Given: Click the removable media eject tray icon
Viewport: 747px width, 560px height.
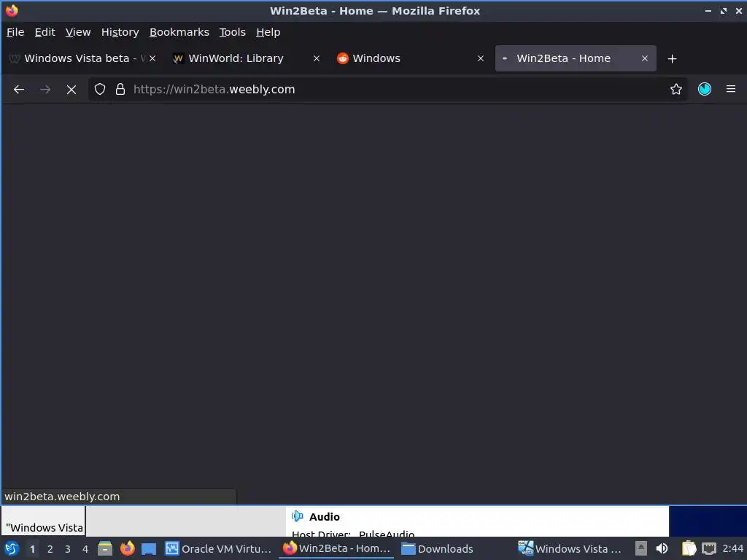Looking at the screenshot, I should pyautogui.click(x=641, y=548).
